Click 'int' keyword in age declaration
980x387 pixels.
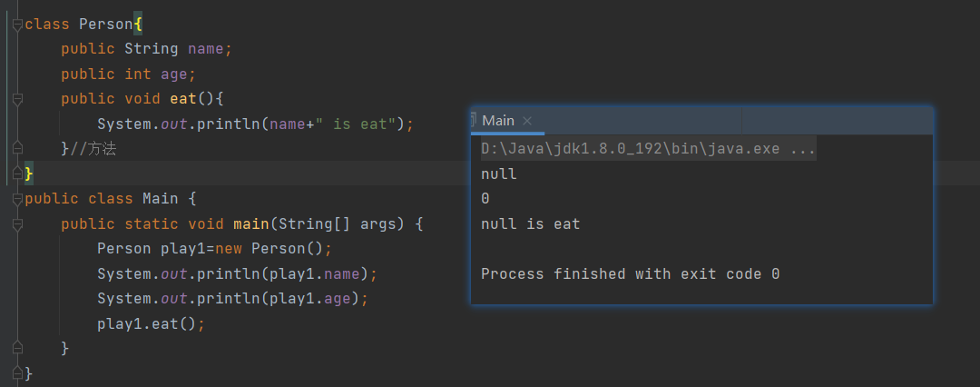coord(138,74)
